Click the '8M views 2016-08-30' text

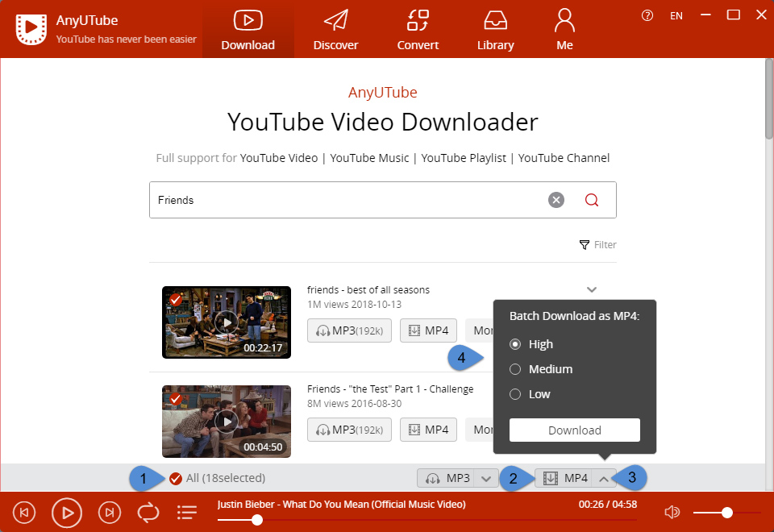(x=355, y=404)
